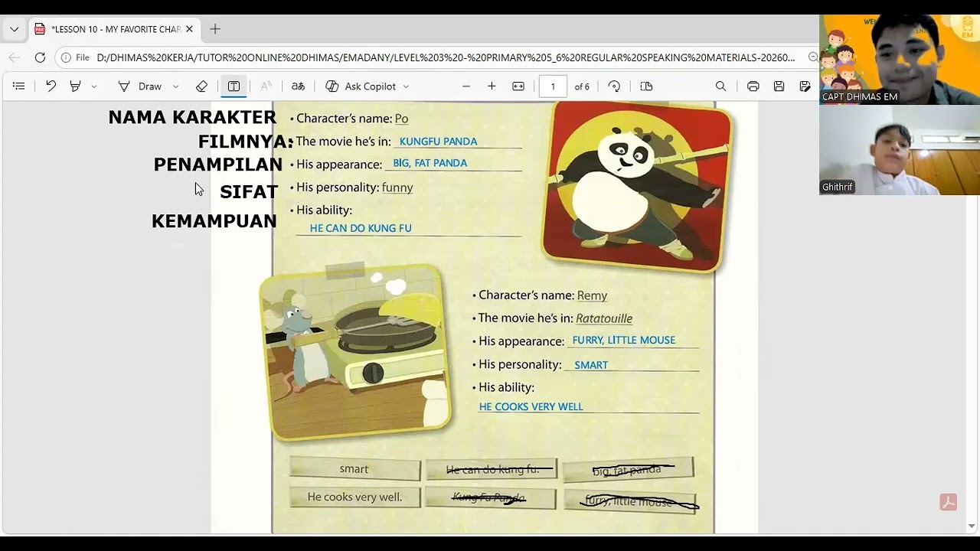The width and height of the screenshot is (980, 551).
Task: Click the 'He cooks very well.' word box
Action: 354,497
